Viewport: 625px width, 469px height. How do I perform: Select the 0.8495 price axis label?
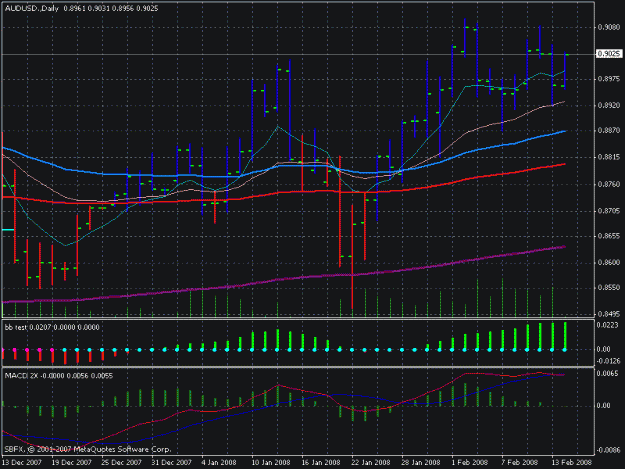pos(609,314)
